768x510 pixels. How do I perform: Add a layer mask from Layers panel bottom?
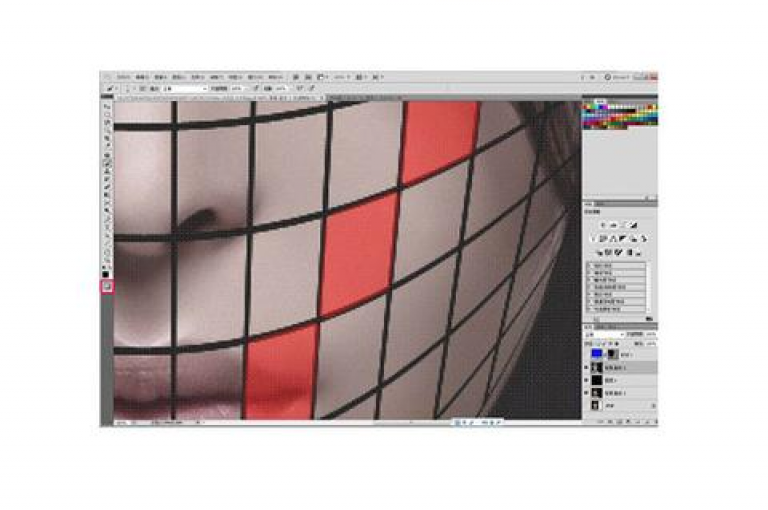click(x=620, y=421)
